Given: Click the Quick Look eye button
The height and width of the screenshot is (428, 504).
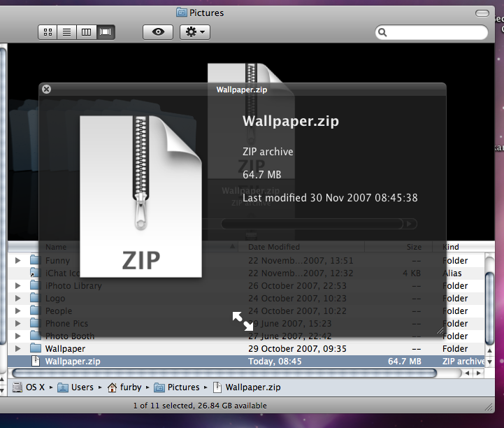Looking at the screenshot, I should 158,32.
